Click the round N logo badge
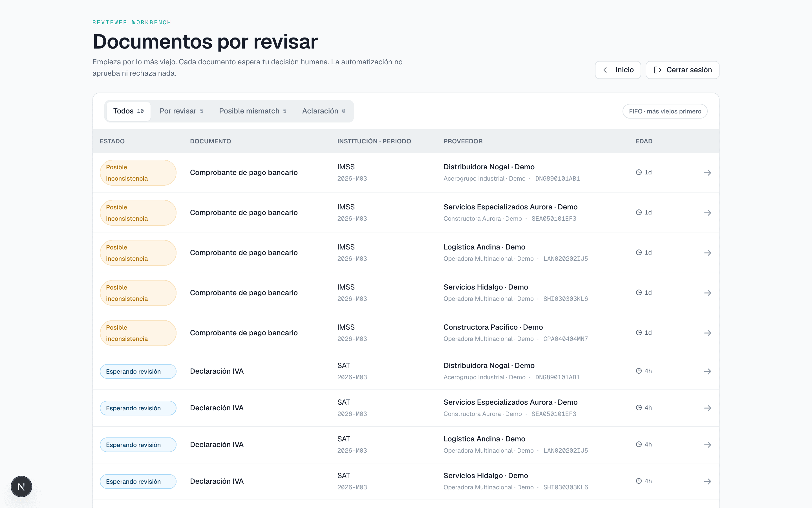 (21, 486)
